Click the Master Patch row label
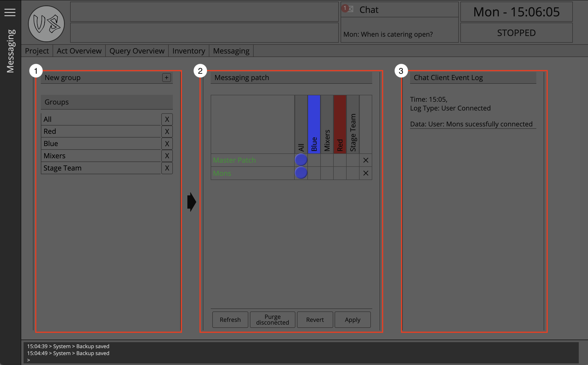This screenshot has width=588, height=365. pyautogui.click(x=253, y=160)
